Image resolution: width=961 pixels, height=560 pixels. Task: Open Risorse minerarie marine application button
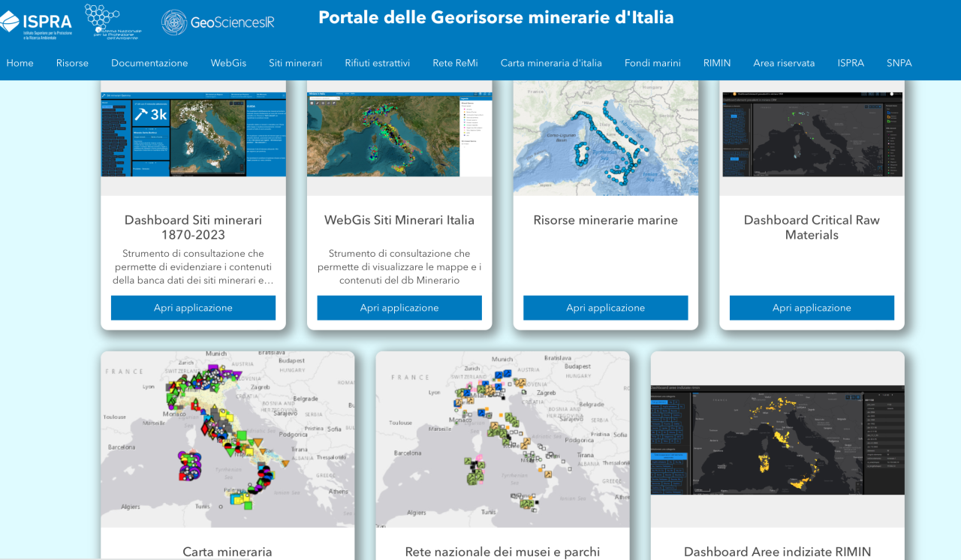605,308
